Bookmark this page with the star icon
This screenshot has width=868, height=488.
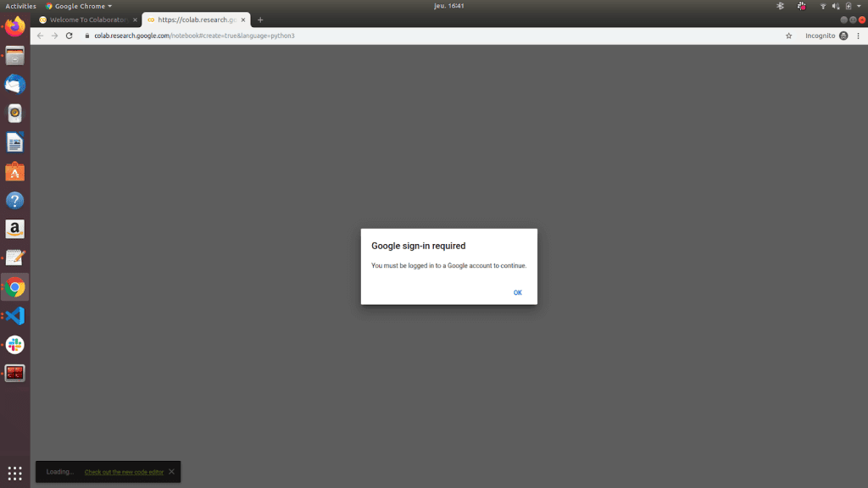[789, 36]
